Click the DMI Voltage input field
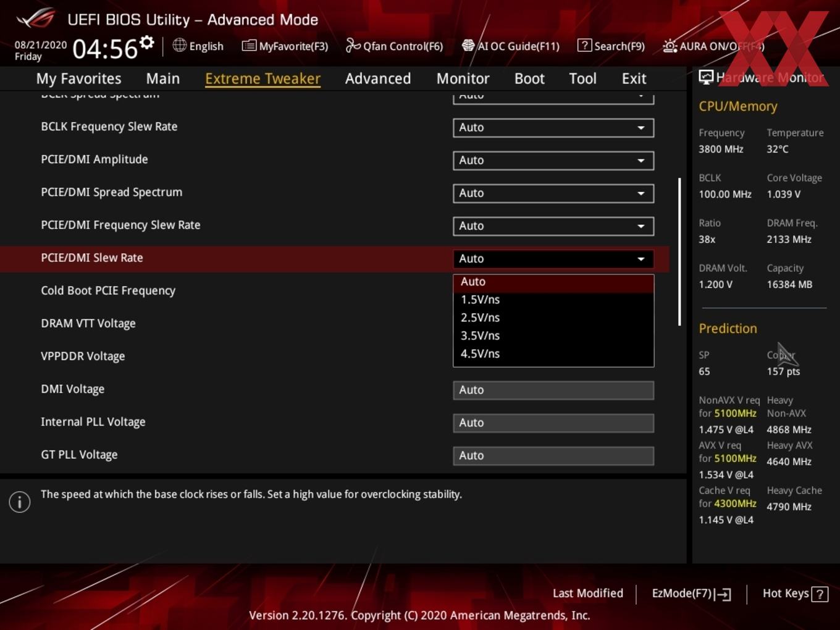840x630 pixels. [553, 390]
